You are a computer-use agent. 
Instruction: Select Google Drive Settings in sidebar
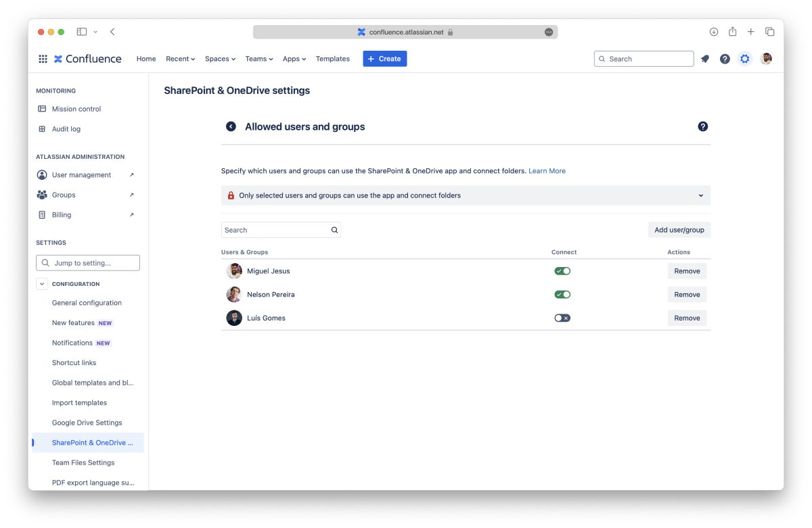[x=87, y=423]
